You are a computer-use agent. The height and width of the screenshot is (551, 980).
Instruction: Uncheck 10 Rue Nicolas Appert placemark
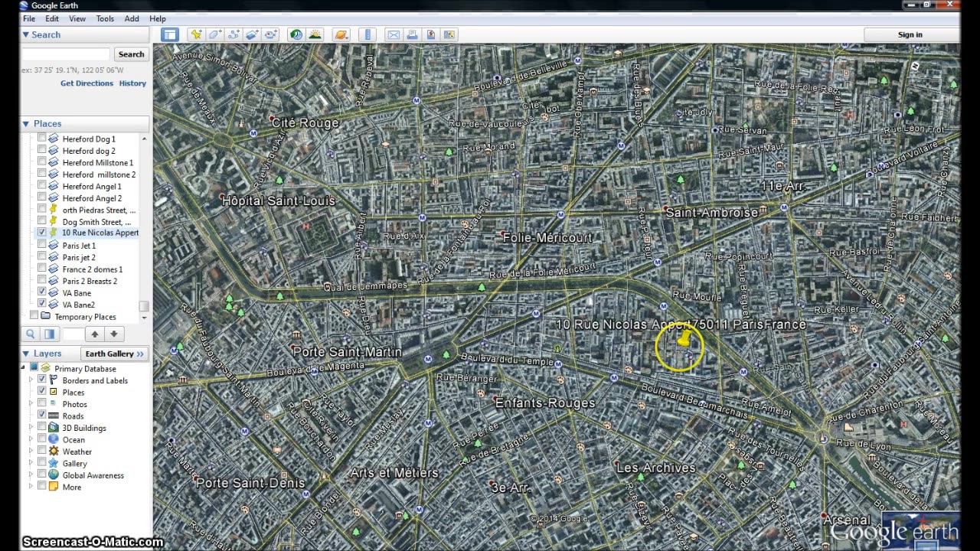(42, 233)
